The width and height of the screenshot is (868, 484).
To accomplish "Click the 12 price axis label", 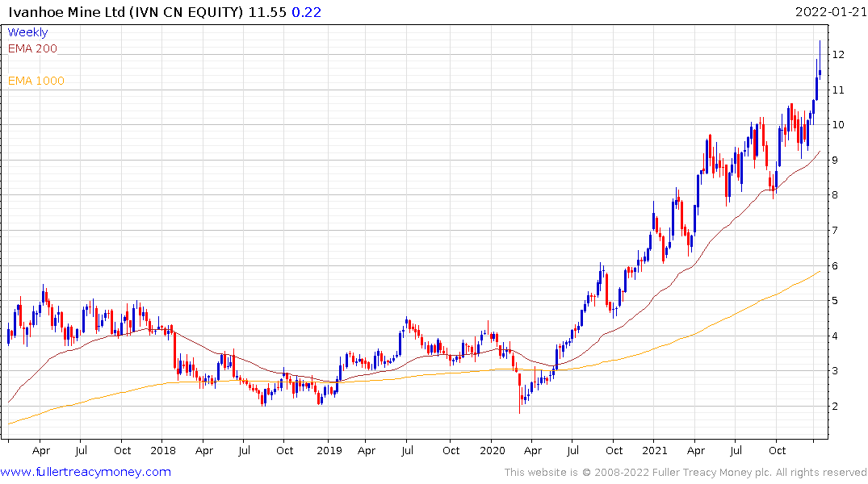I will click(838, 54).
